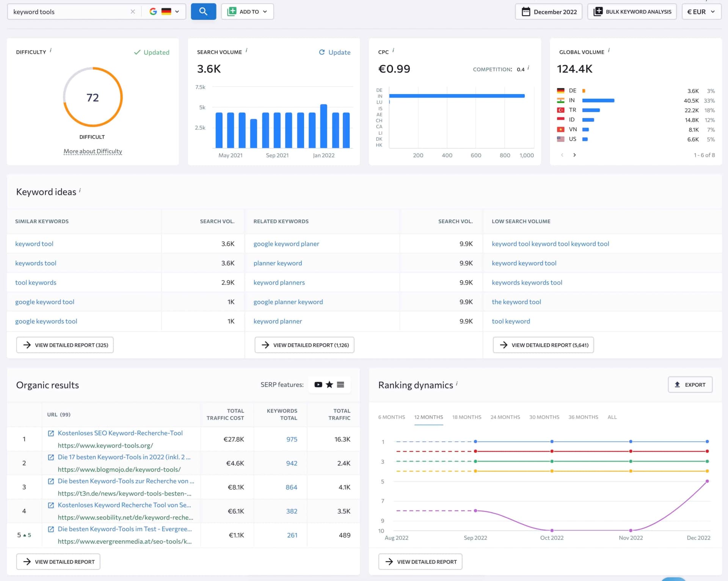
Task: Click the info icon beside Keyword ideas
Action: coord(80,190)
